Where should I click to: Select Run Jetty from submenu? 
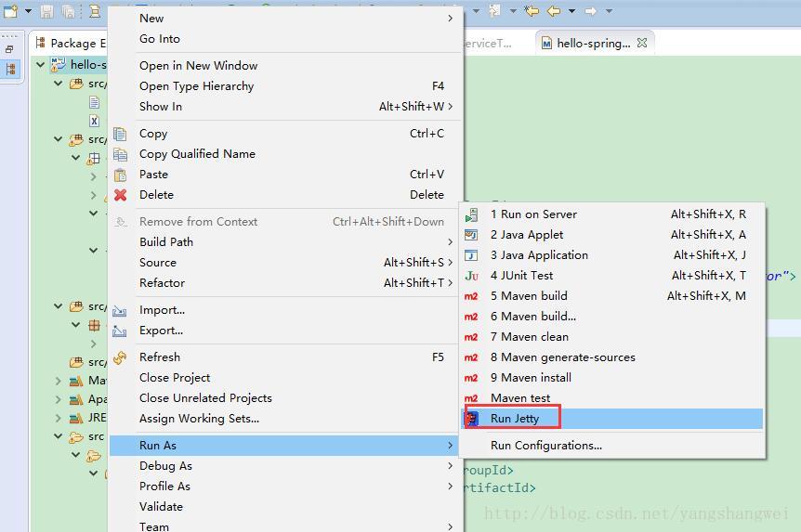pyautogui.click(x=612, y=419)
